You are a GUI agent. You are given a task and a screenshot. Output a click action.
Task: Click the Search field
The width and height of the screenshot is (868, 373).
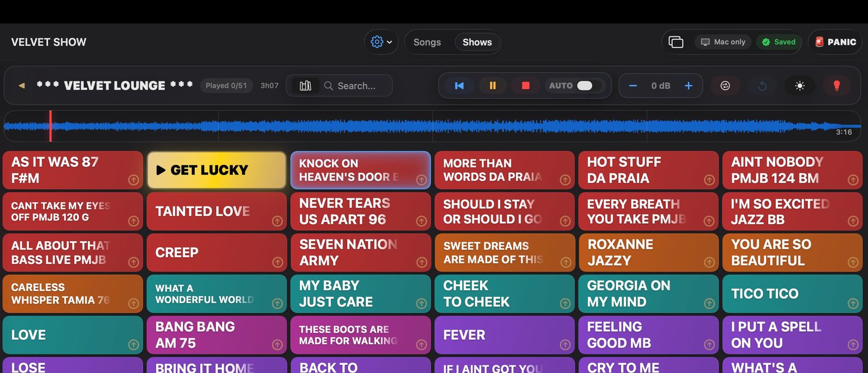(356, 86)
